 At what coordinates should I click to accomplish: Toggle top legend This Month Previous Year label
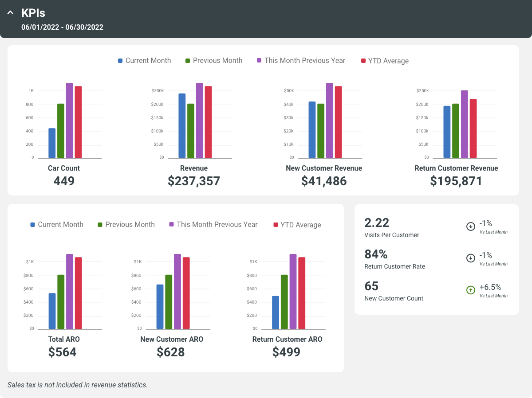[x=305, y=60]
